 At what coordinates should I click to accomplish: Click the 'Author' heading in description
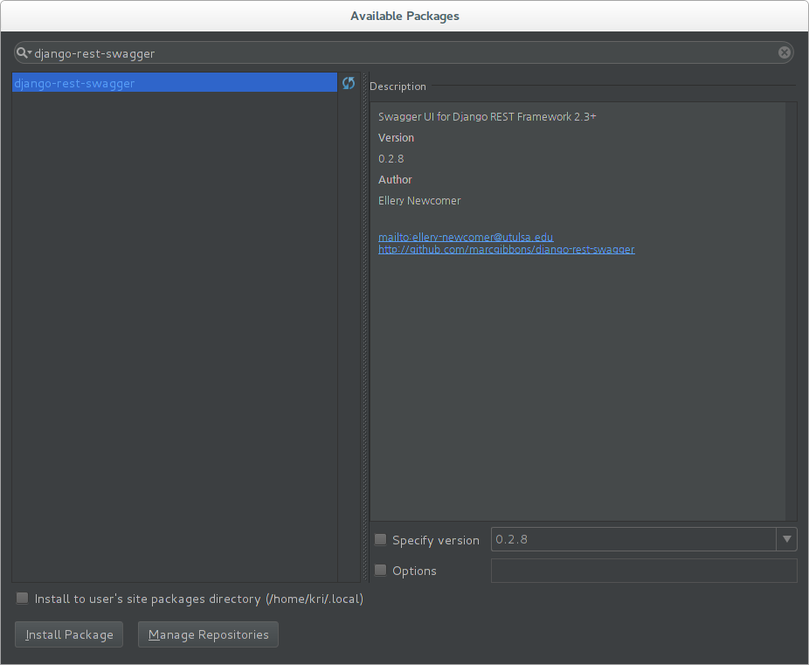(395, 180)
